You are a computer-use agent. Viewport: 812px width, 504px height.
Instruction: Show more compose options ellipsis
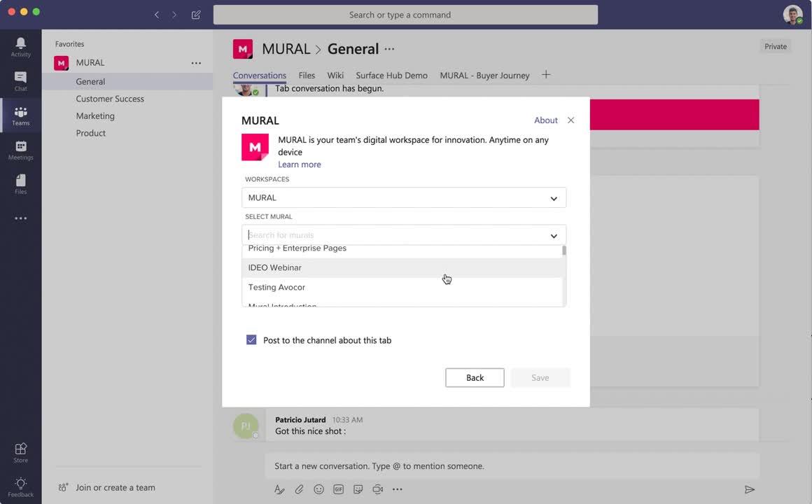[x=397, y=489]
